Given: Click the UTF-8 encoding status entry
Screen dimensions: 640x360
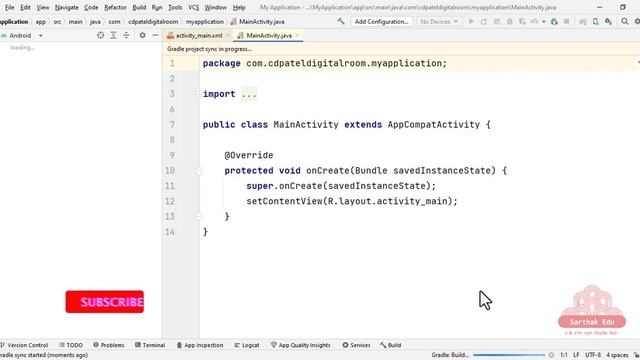Looking at the screenshot, I should click(x=593, y=355).
